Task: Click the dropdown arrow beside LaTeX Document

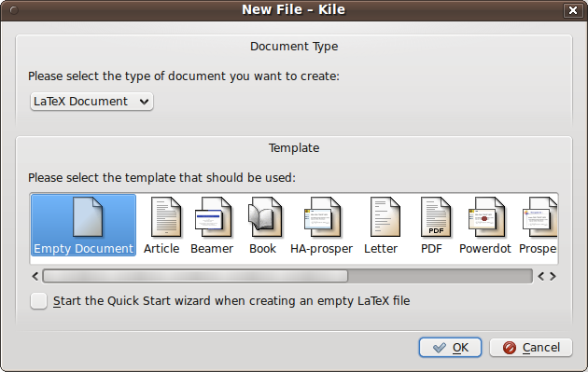Action: [144, 102]
